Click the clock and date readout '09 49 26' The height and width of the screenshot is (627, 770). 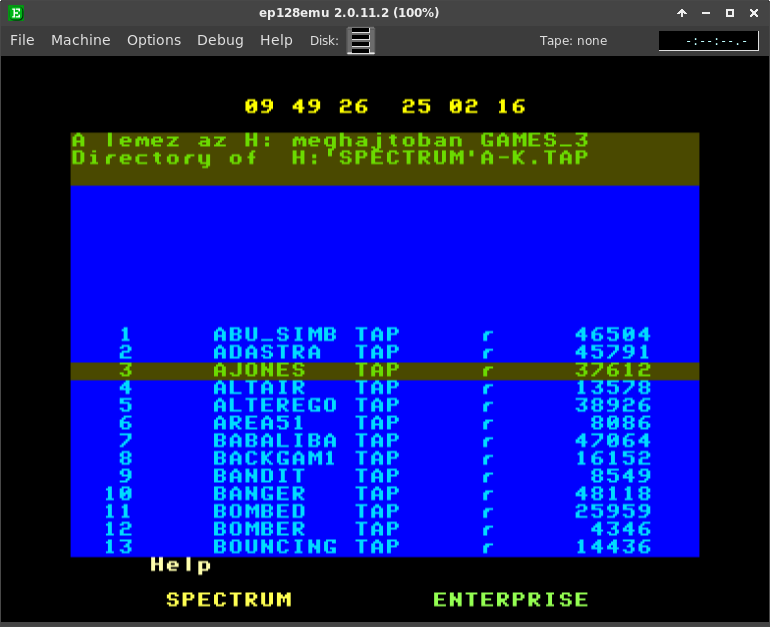(x=306, y=107)
